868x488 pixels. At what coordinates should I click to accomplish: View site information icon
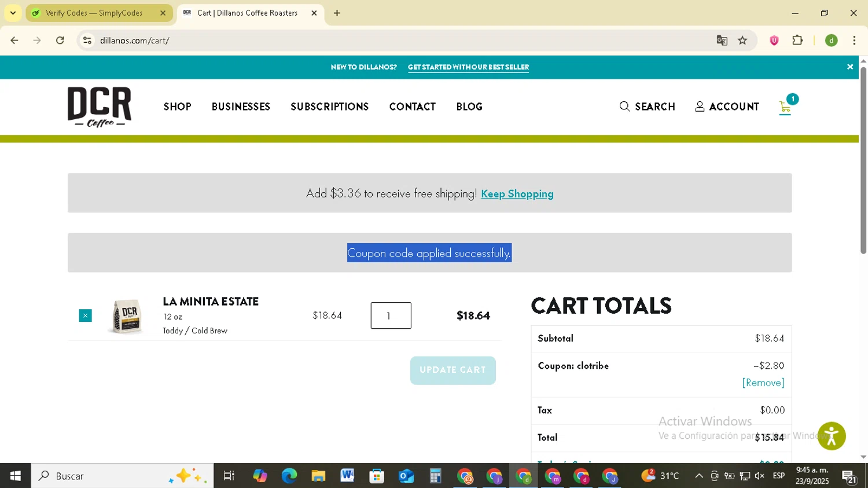[x=87, y=41]
